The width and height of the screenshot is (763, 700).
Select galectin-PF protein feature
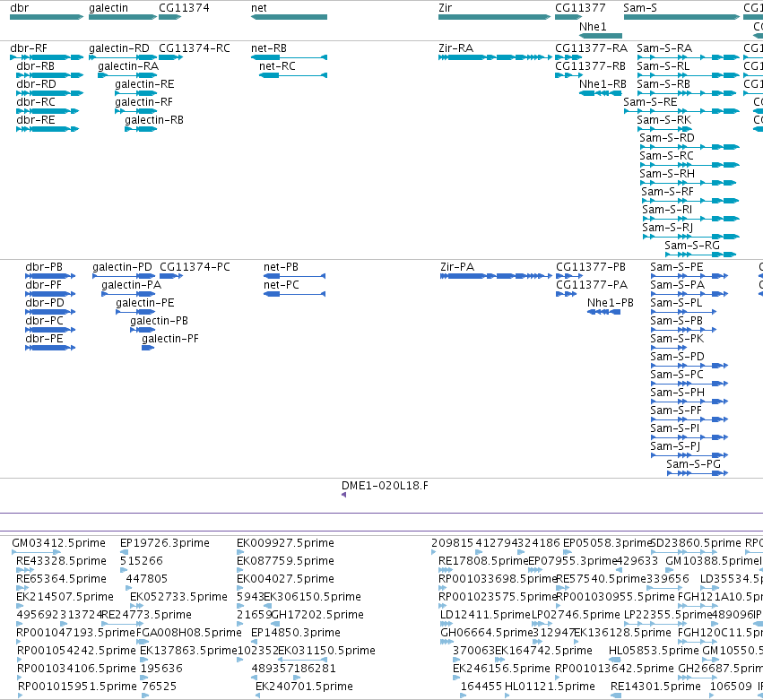pos(148,348)
